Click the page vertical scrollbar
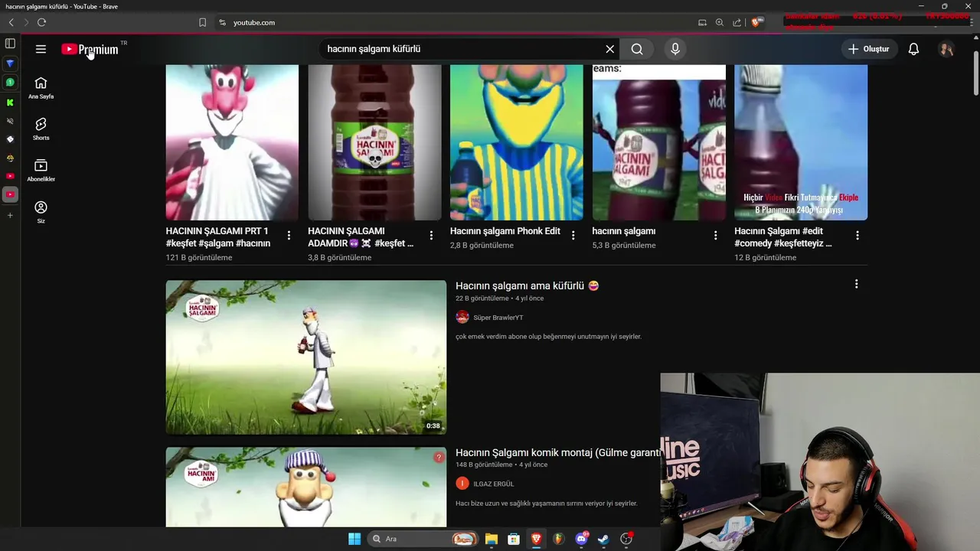 [x=975, y=73]
